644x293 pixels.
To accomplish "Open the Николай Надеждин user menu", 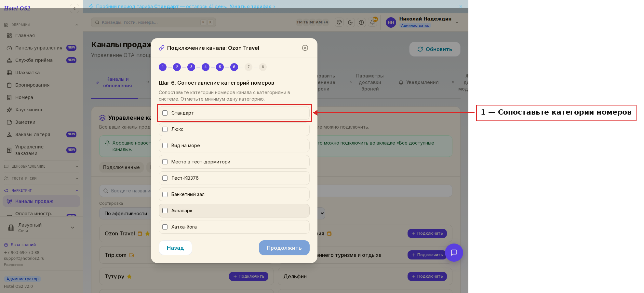I will click(x=422, y=22).
